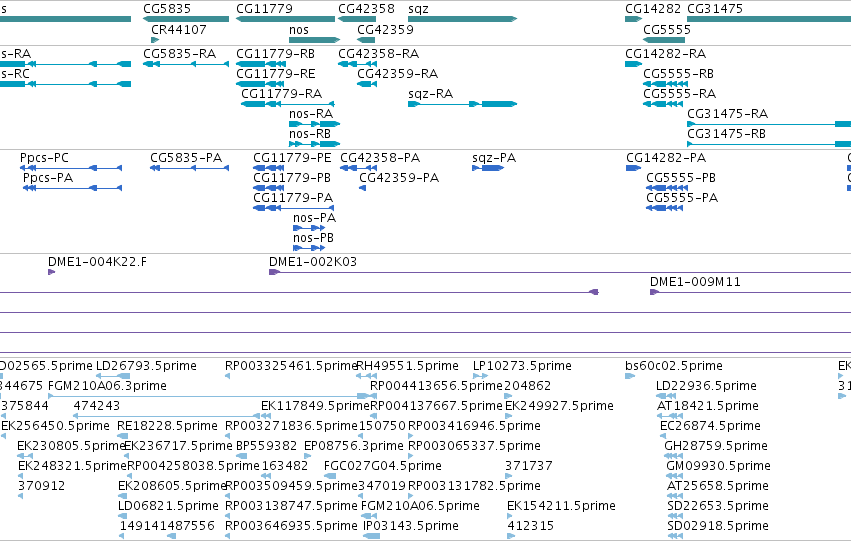The height and width of the screenshot is (541, 851).
Task: Select protein CG11779-PA
Action: click(294, 208)
